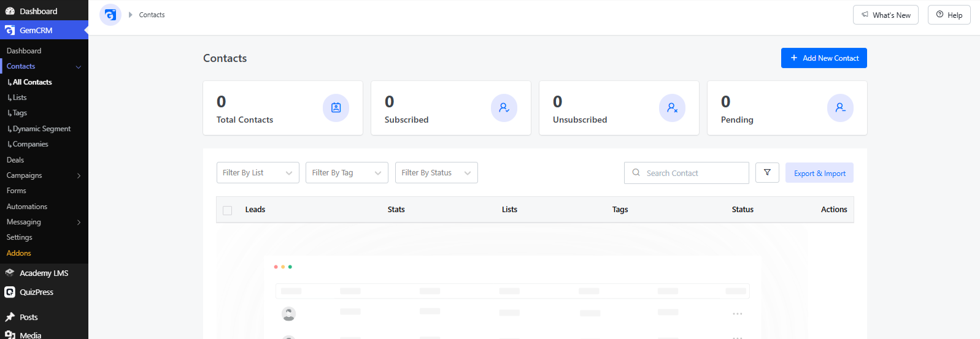Click the Total Contacts label

245,120
